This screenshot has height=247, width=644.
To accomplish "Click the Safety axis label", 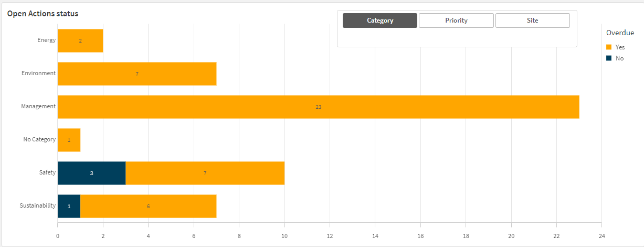I will tap(47, 172).
